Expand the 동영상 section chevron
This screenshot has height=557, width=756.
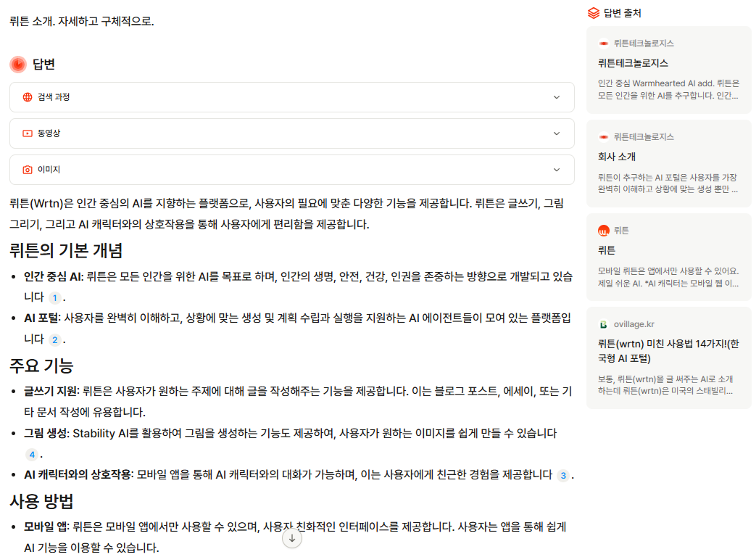[x=556, y=133]
